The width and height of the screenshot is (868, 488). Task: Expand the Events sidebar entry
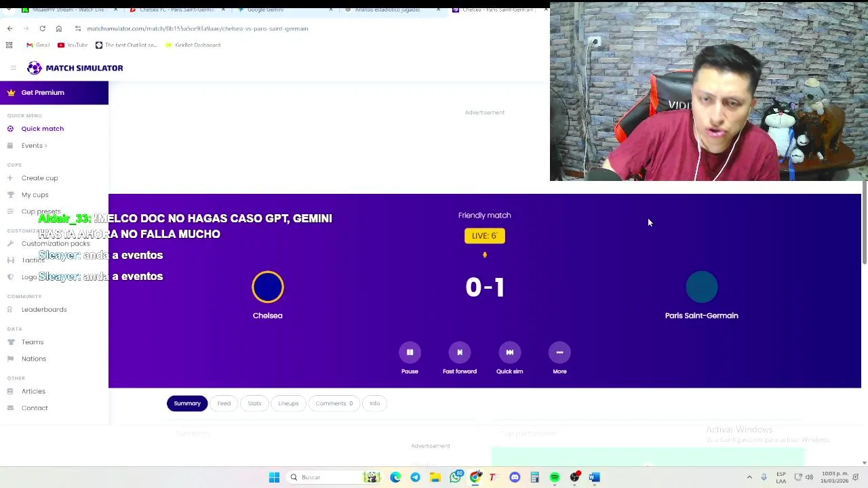(x=34, y=146)
